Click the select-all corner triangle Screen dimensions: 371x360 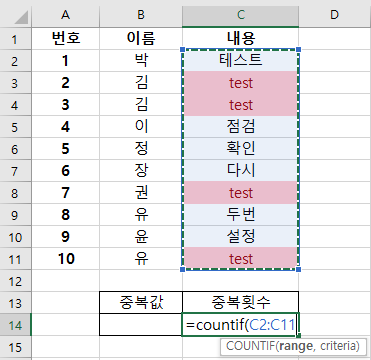[x=21, y=17]
